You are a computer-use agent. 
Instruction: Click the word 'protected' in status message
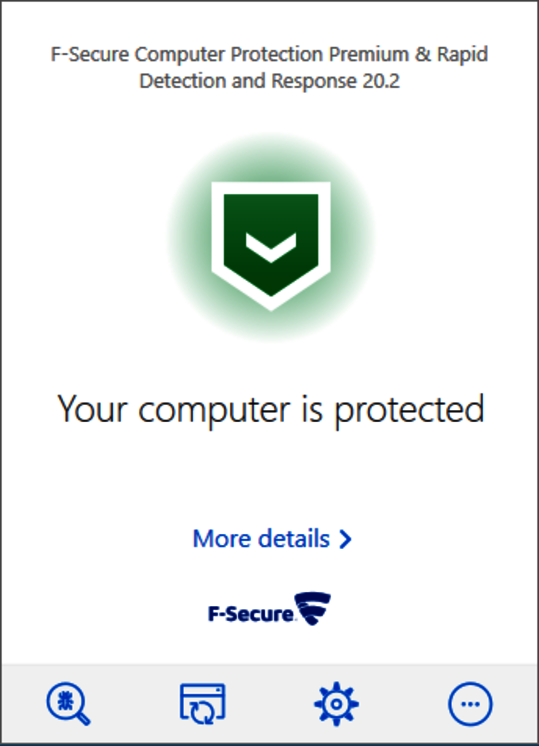pos(410,411)
